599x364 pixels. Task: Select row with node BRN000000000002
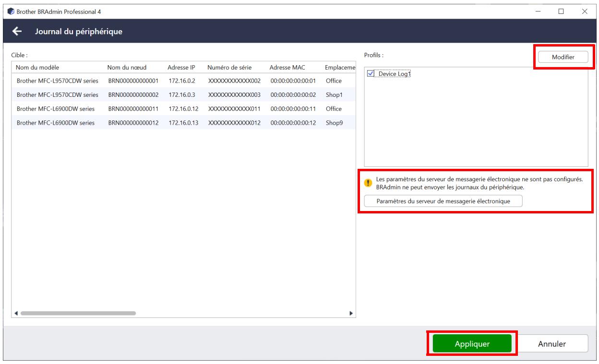tap(183, 95)
